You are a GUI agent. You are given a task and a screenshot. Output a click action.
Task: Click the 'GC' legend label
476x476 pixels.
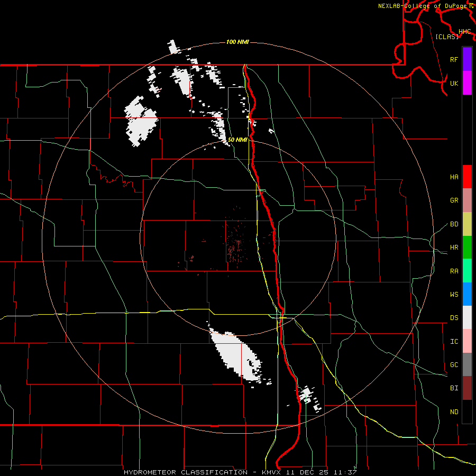click(454, 365)
